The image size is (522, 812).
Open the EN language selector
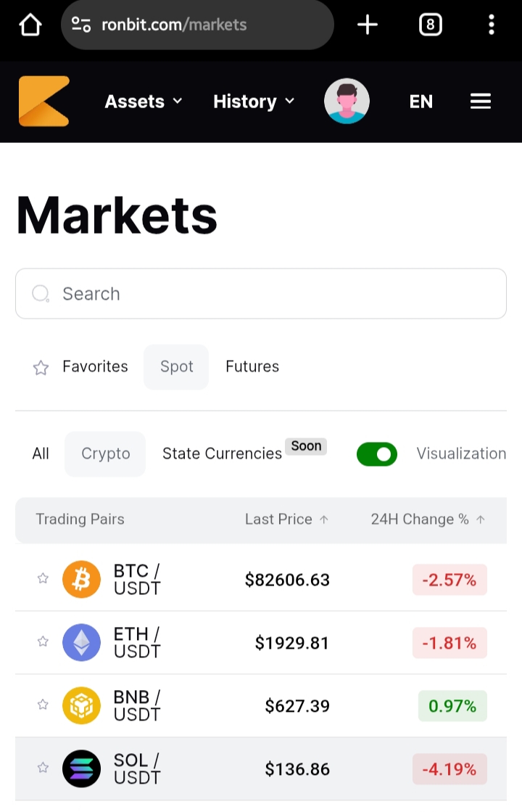(x=420, y=101)
